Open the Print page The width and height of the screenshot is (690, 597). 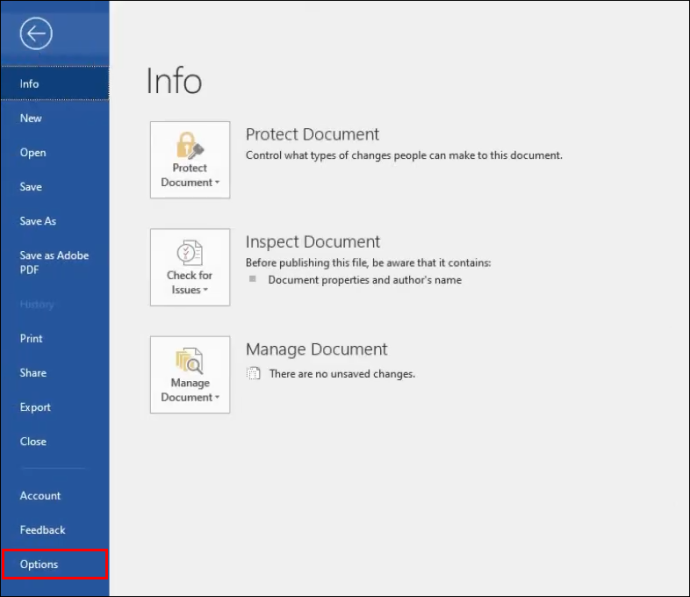coord(55,338)
